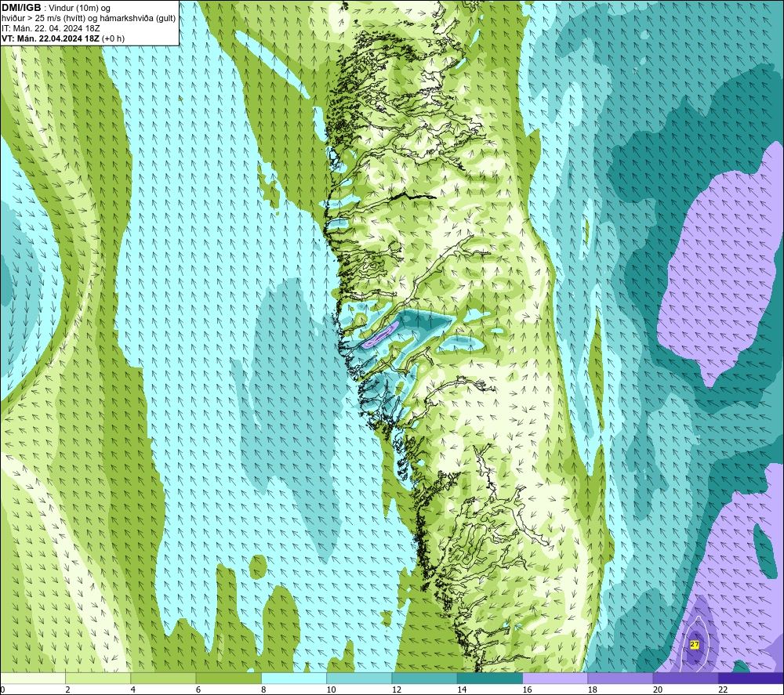Click the '22' scale label
784x695 pixels.
point(723,690)
